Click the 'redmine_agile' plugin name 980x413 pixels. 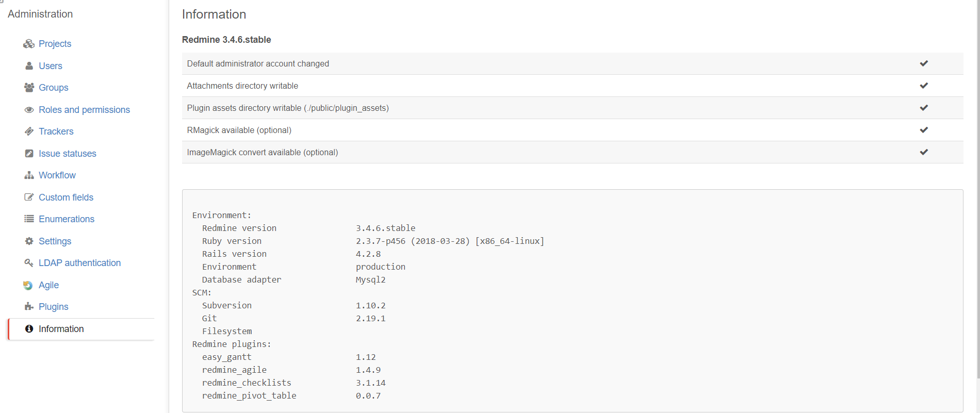[235, 370]
